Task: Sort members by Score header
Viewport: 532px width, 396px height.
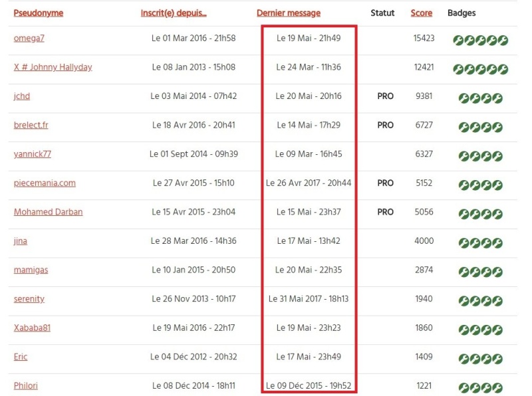Action: [x=422, y=13]
